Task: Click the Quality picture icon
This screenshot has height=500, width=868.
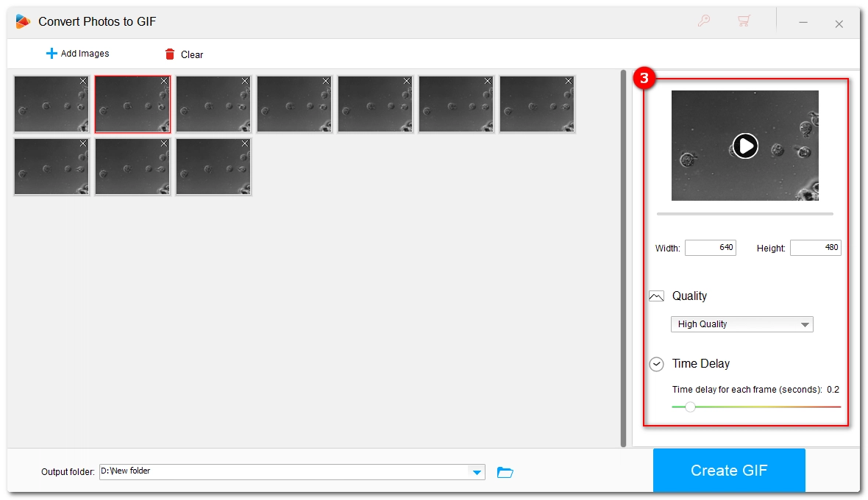Action: [656, 296]
